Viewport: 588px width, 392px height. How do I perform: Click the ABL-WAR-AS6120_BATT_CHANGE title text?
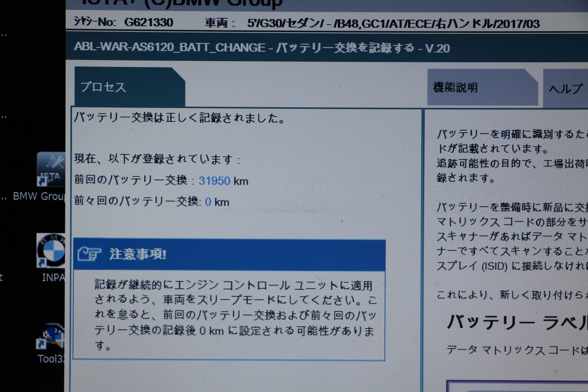pyautogui.click(x=169, y=47)
